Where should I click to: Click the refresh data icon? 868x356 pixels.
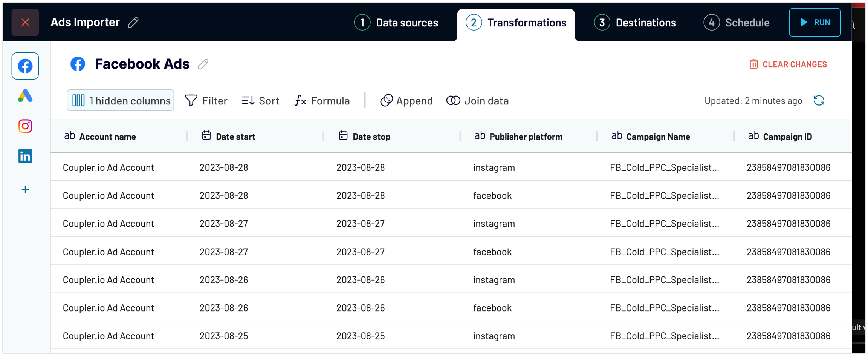click(819, 101)
